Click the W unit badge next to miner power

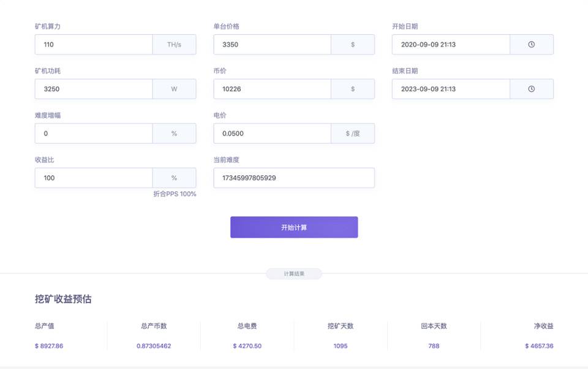pos(174,89)
